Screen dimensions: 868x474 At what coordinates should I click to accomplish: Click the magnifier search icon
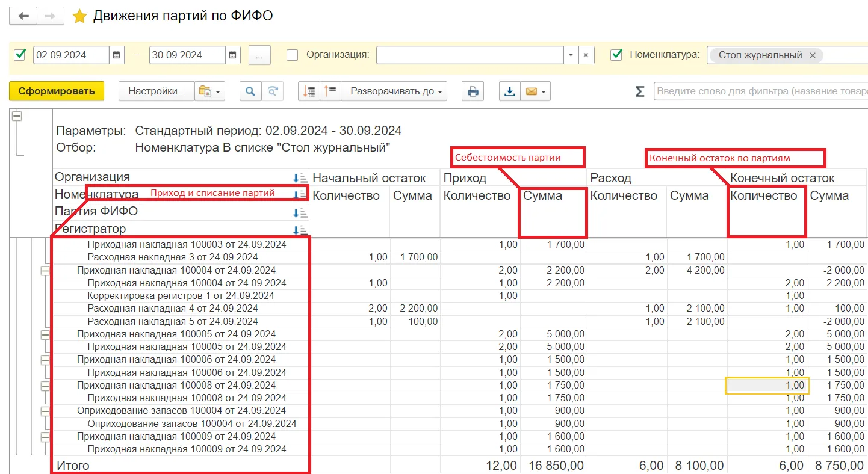pyautogui.click(x=250, y=91)
